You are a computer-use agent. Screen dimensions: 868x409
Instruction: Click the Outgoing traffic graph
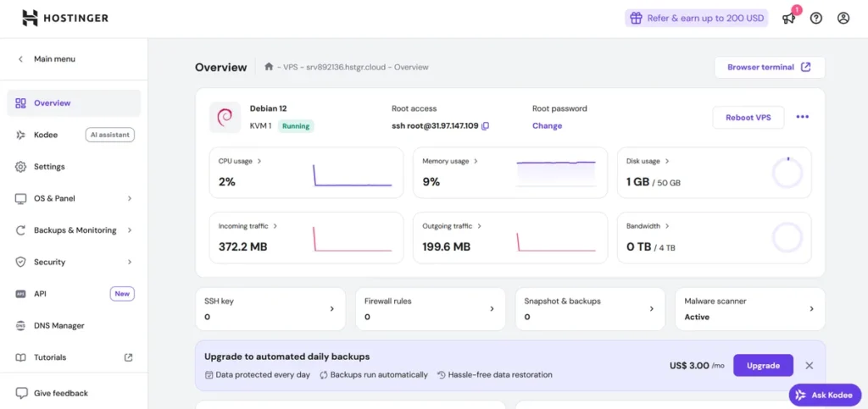point(556,242)
